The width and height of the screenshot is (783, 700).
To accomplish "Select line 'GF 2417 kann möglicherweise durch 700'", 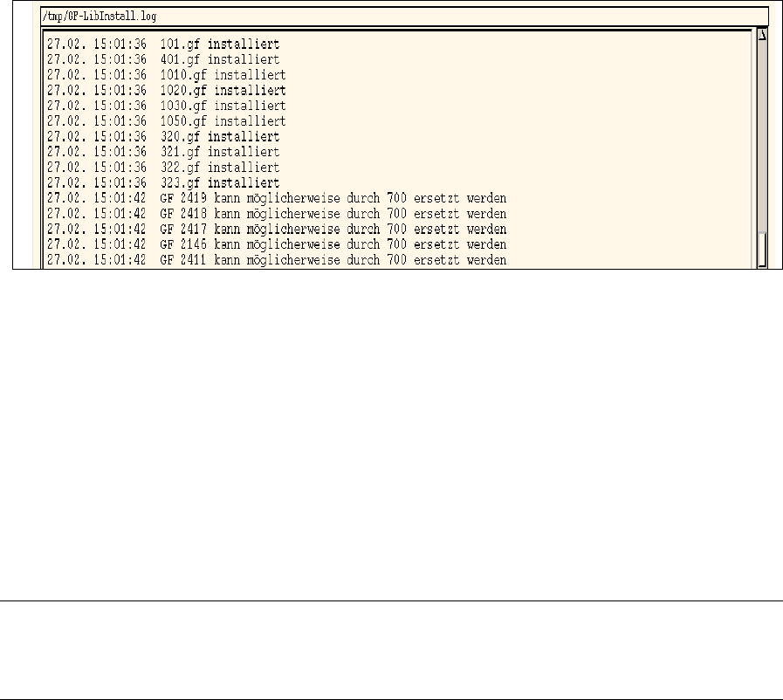I will [x=277, y=230].
